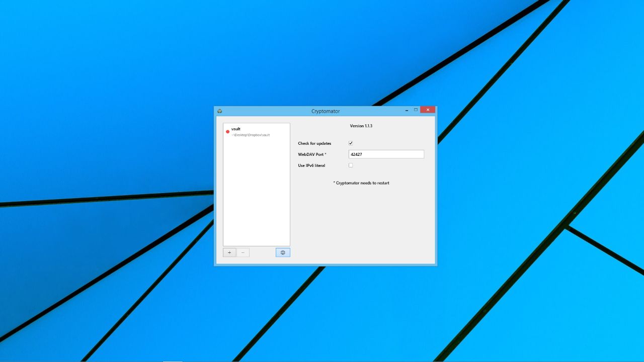Click the vault path ~\Desktop\Dropbox\vault
The width and height of the screenshot is (644, 362).
(x=251, y=135)
